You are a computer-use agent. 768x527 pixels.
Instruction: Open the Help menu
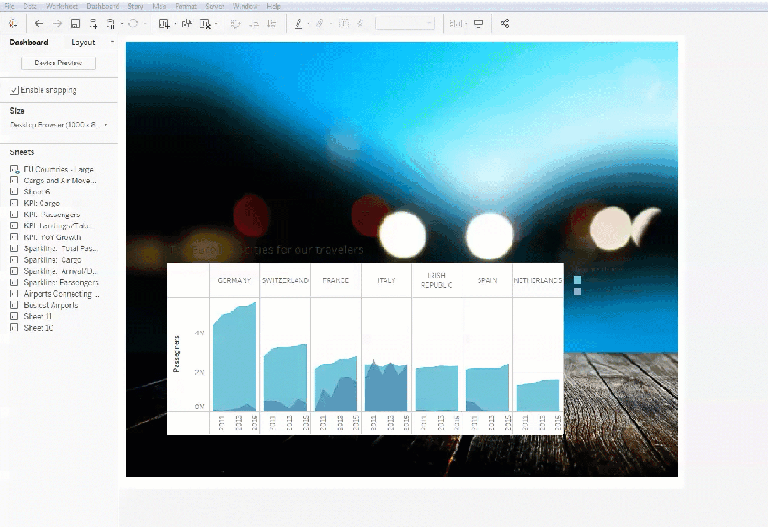(x=274, y=6)
